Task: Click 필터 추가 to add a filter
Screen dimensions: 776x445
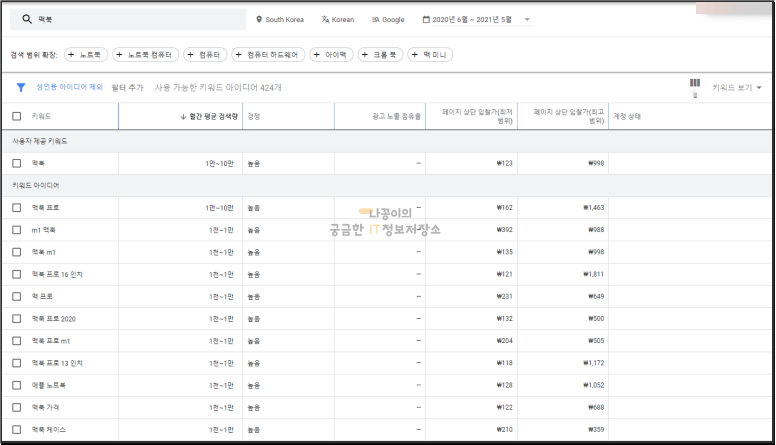Action: click(127, 88)
